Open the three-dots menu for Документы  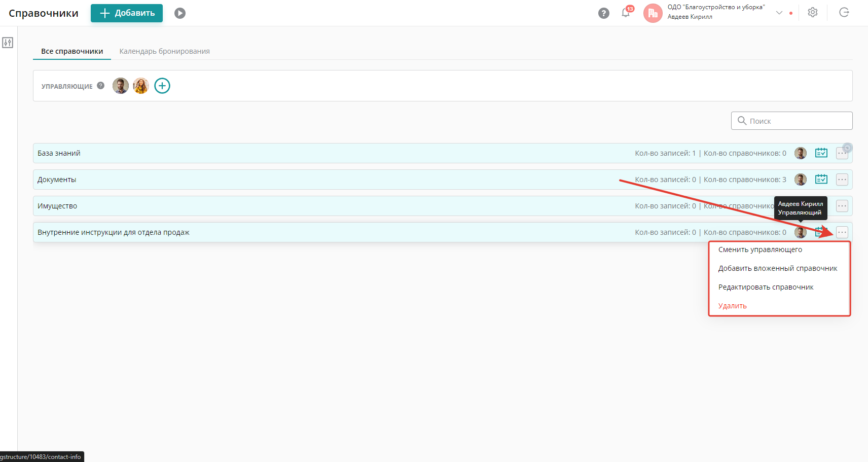[842, 180]
